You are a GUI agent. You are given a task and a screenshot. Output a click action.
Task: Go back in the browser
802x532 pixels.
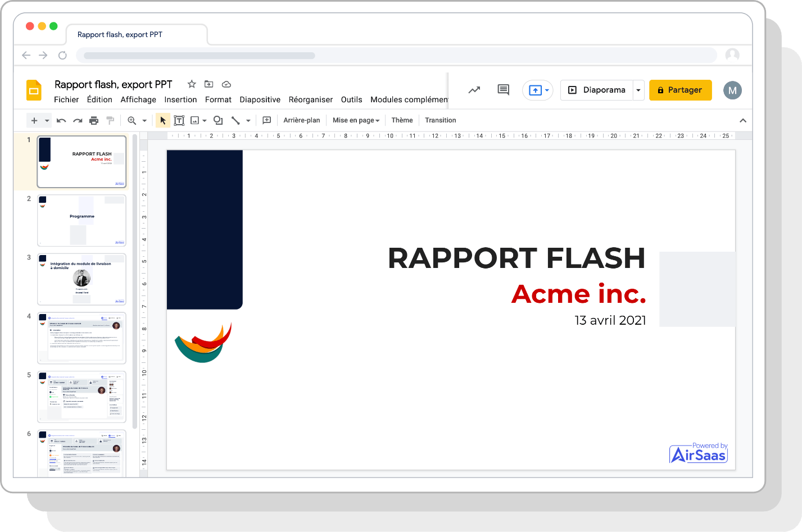pos(26,55)
